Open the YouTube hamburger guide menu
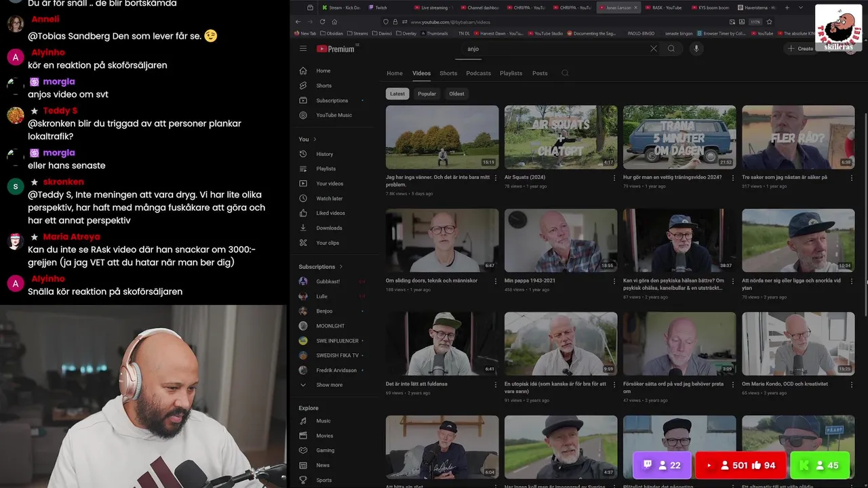Viewport: 868px width, 488px height. [x=303, y=49]
